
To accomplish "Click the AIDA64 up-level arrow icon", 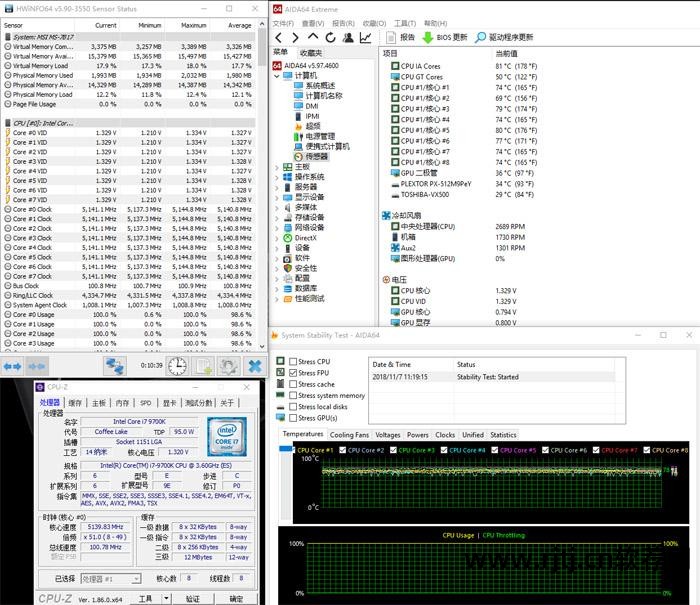I will click(x=313, y=37).
